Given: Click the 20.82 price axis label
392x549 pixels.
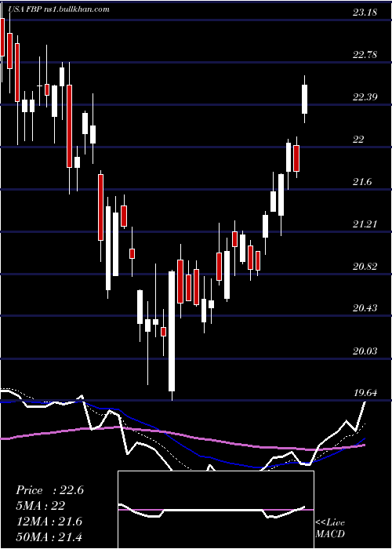Looking at the screenshot, I should (x=365, y=266).
